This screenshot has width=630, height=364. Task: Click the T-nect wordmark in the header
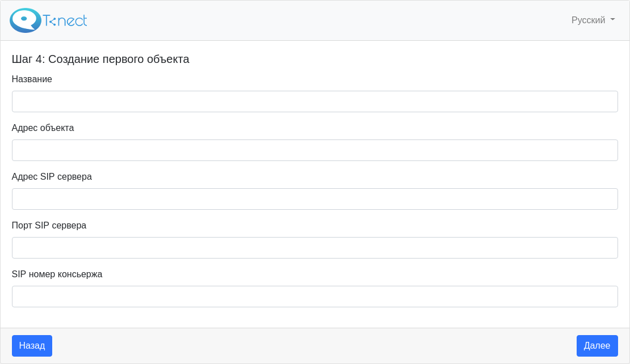pos(65,20)
